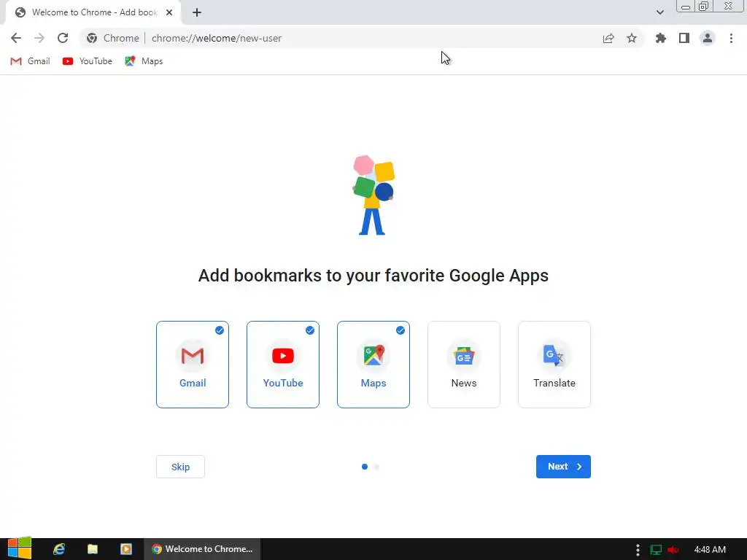Viewport: 747px width, 560px height.
Task: Go back with the browser back arrow
Action: pos(16,38)
